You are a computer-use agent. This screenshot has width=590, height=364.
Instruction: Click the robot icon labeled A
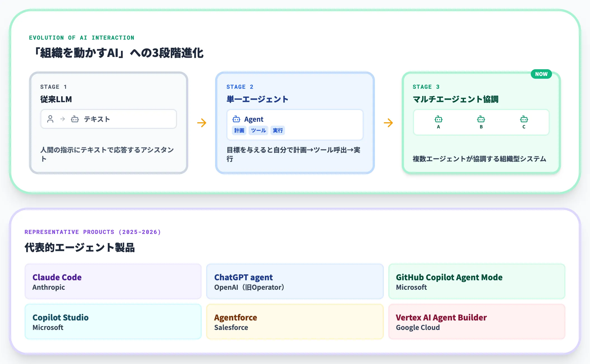(x=439, y=119)
